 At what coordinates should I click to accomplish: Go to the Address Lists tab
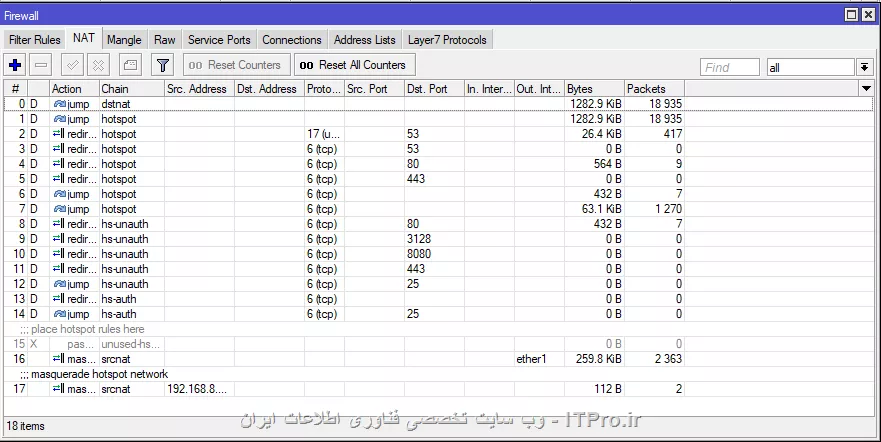365,40
